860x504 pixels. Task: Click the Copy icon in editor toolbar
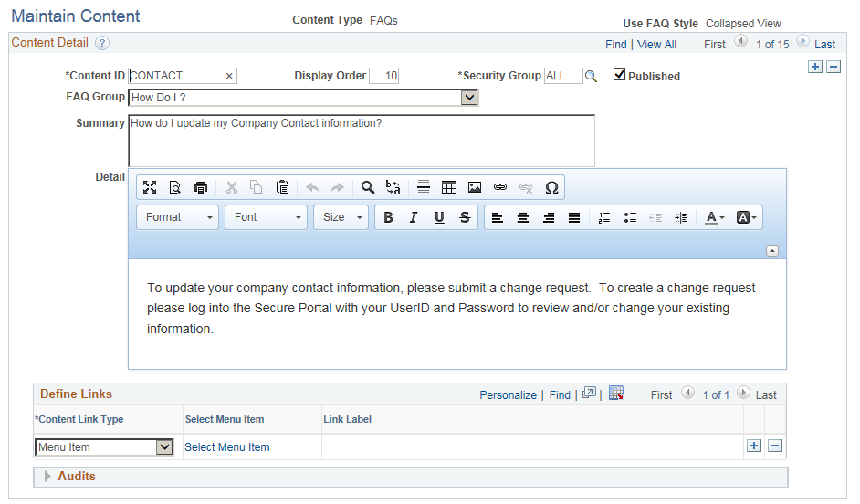coord(257,187)
